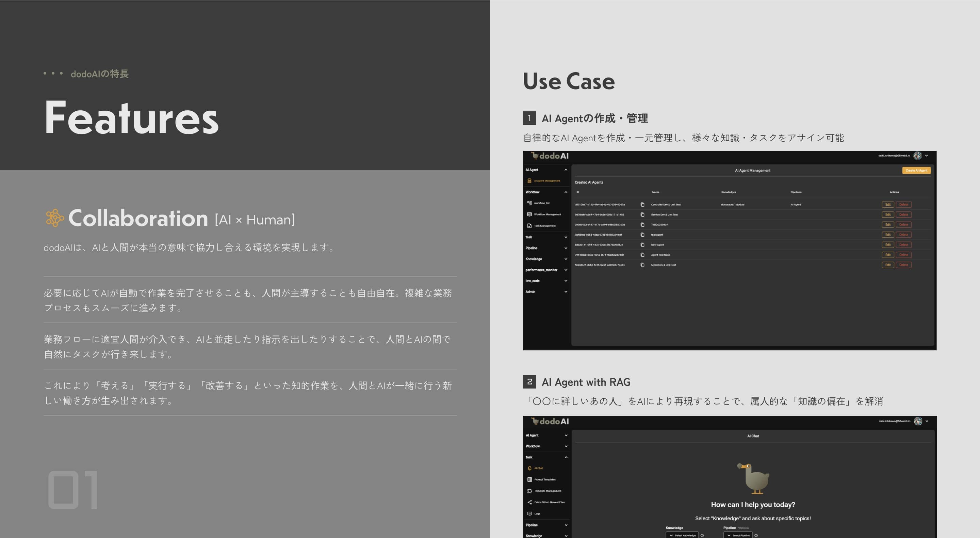Delete the Controller Dev & Unit Test agent
This screenshot has height=538, width=980.
click(903, 204)
